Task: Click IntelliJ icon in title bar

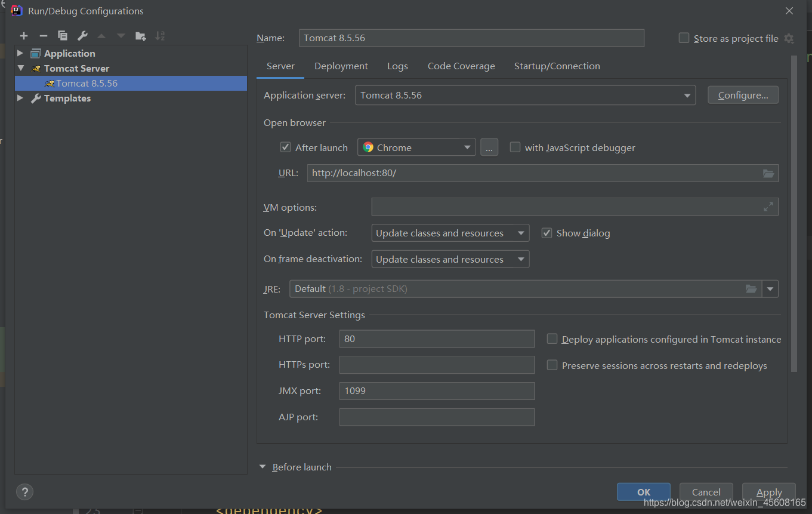Action: pyautogui.click(x=17, y=10)
